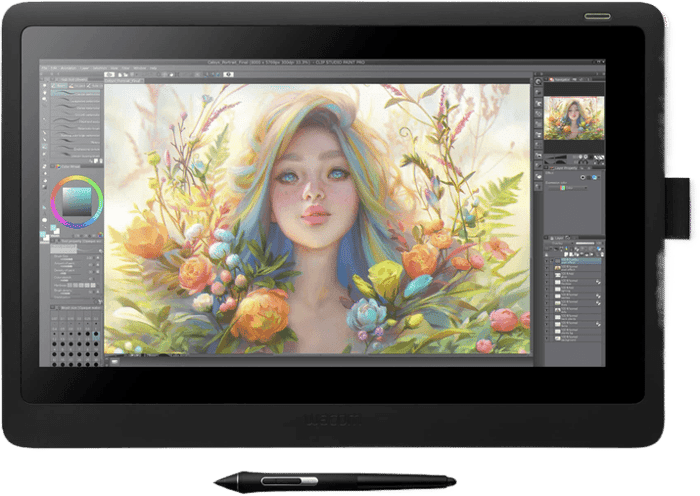This screenshot has height=496, width=700.
Task: Click the New document icon
Action: (x=120, y=75)
